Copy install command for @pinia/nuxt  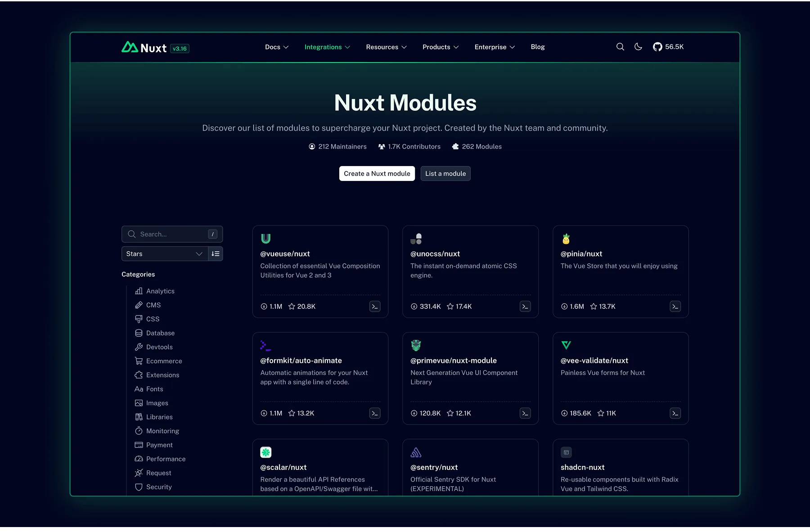(675, 307)
